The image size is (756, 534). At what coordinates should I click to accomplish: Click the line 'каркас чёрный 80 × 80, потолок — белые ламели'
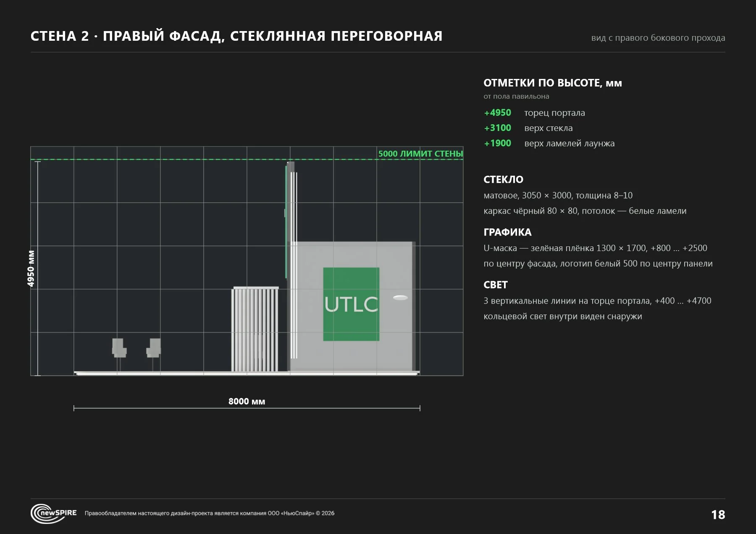coord(585,211)
